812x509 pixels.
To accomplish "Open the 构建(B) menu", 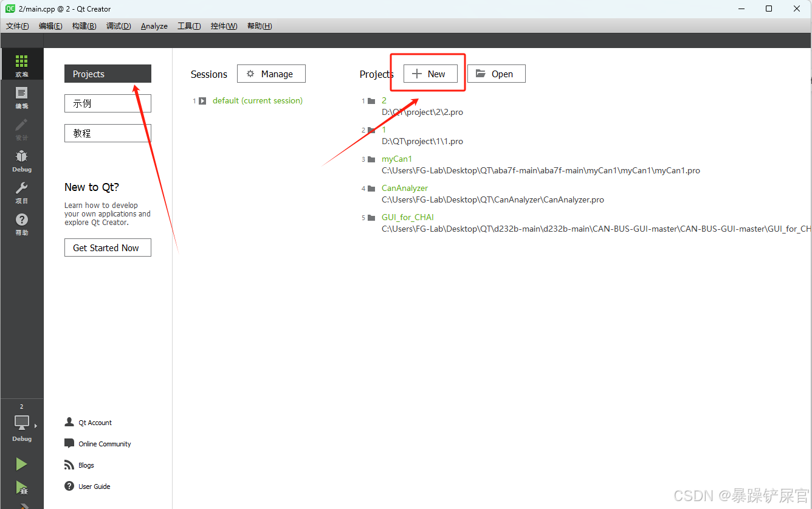I will coord(84,26).
